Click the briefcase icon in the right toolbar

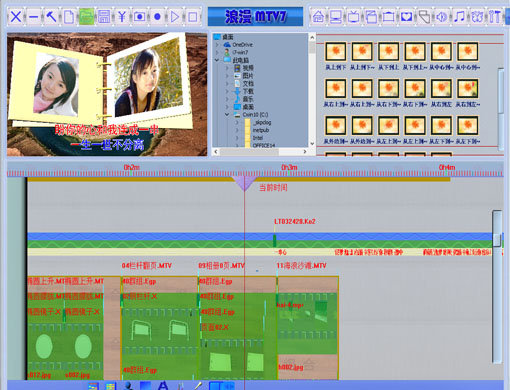pyautogui.click(x=389, y=16)
